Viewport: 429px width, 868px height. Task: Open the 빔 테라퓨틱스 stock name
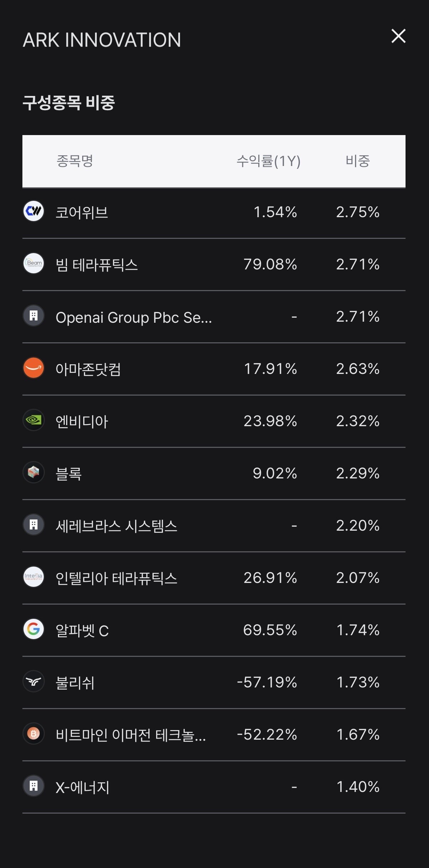tap(97, 265)
